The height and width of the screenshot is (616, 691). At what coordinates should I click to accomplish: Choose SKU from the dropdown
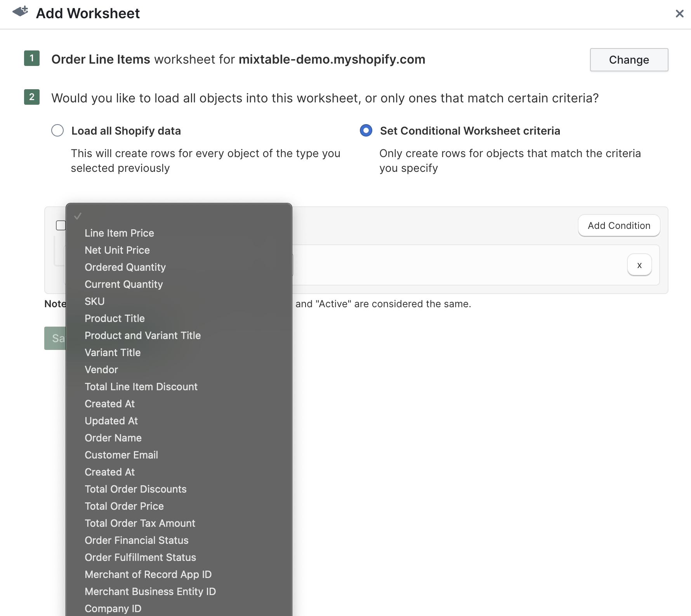[x=94, y=301]
